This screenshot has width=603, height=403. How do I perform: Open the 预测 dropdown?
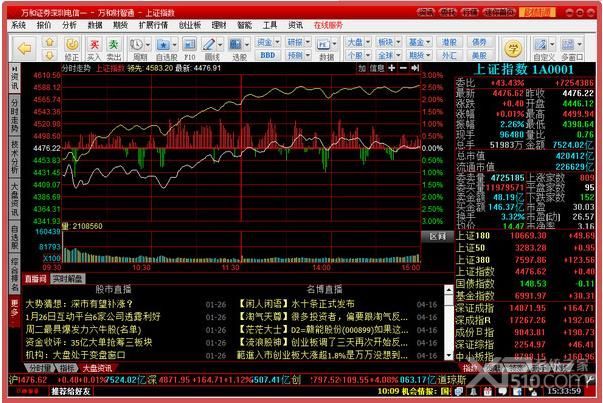298,55
